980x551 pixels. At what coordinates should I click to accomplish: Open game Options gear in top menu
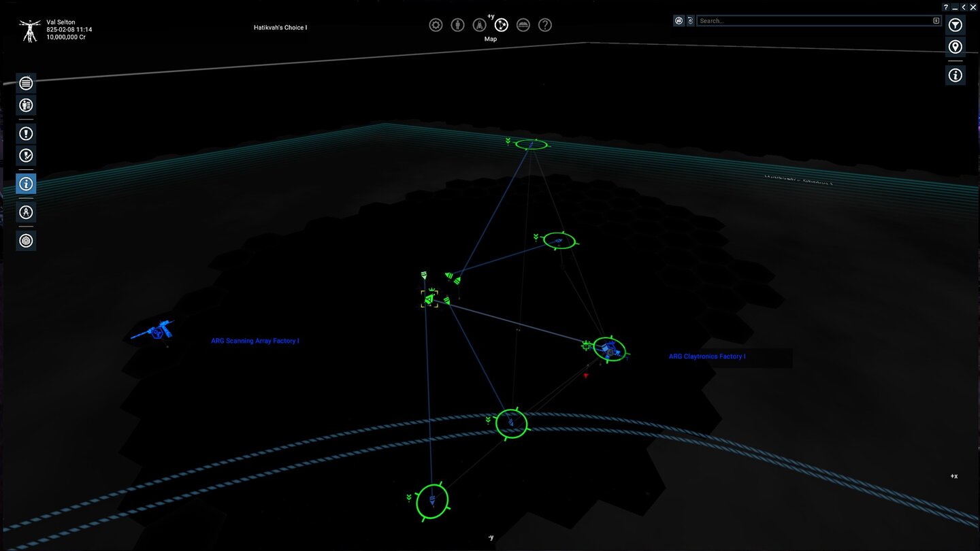[x=436, y=25]
